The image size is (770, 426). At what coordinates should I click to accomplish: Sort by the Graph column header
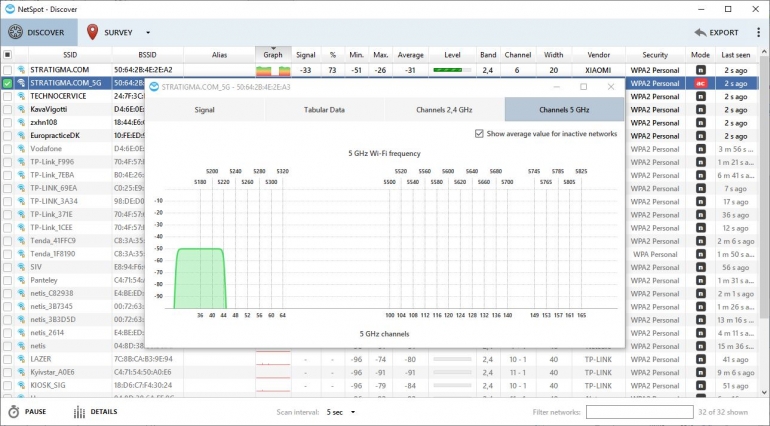coord(273,55)
